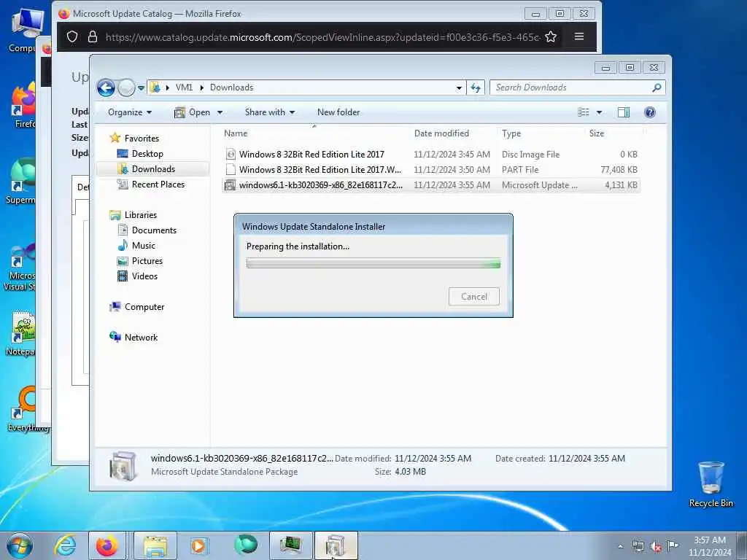Bookmark the page with Firefox star icon
Viewport: 747px width, 560px height.
(x=551, y=36)
